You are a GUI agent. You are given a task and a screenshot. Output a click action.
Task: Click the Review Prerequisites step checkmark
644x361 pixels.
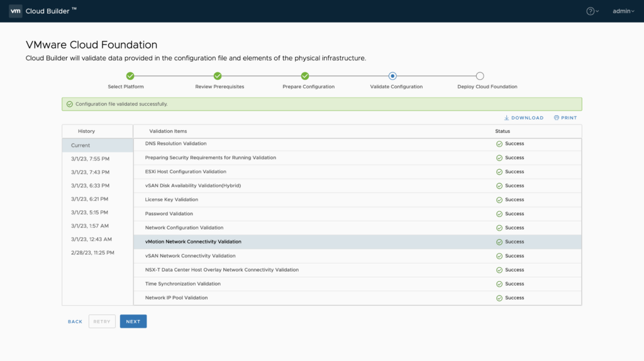coord(218,76)
